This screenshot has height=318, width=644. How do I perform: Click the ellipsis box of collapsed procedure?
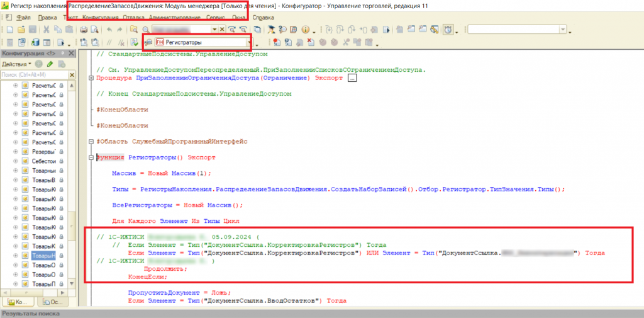click(x=352, y=77)
